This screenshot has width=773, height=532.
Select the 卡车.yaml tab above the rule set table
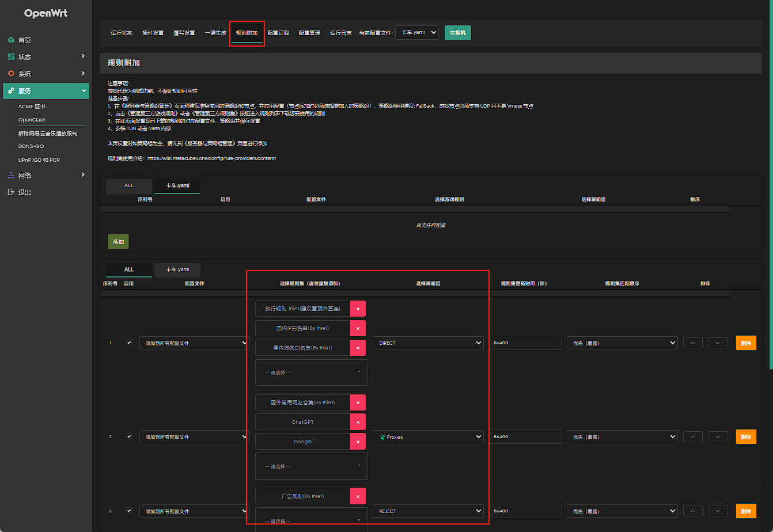tap(177, 269)
